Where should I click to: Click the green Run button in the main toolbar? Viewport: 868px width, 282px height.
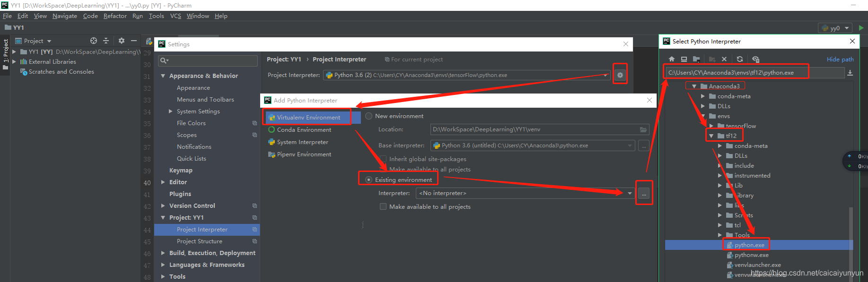point(861,28)
